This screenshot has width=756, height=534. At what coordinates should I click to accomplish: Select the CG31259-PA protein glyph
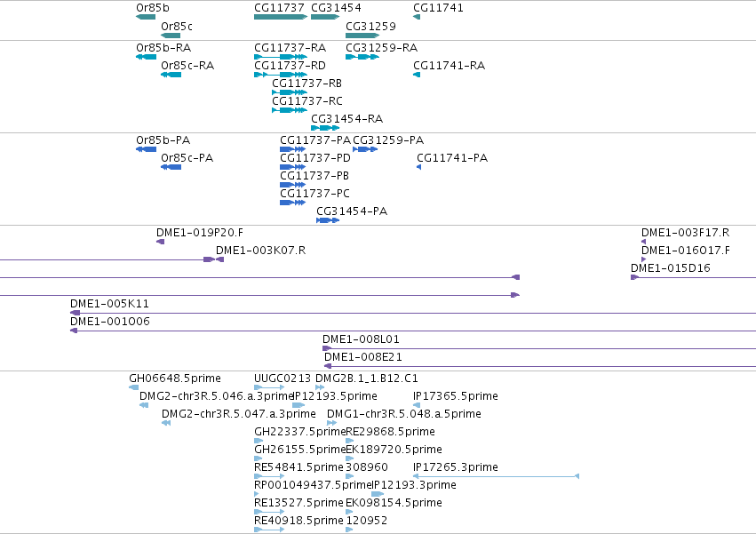[x=365, y=149]
